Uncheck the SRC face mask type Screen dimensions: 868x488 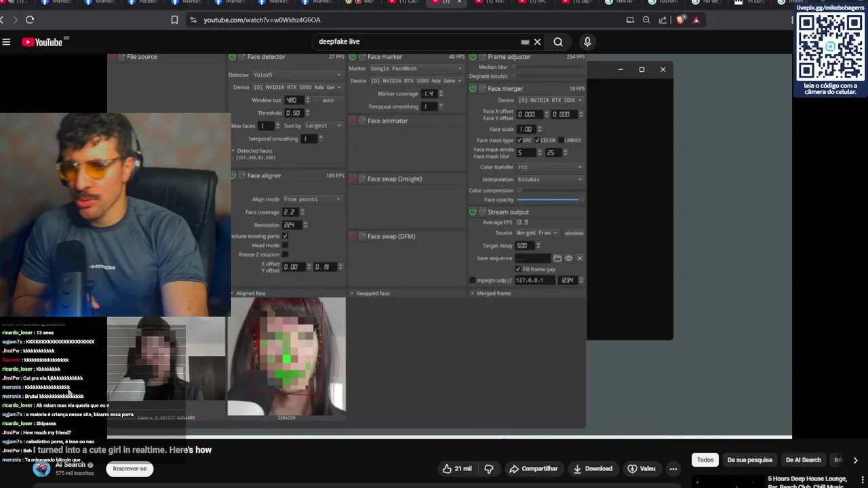tap(519, 140)
